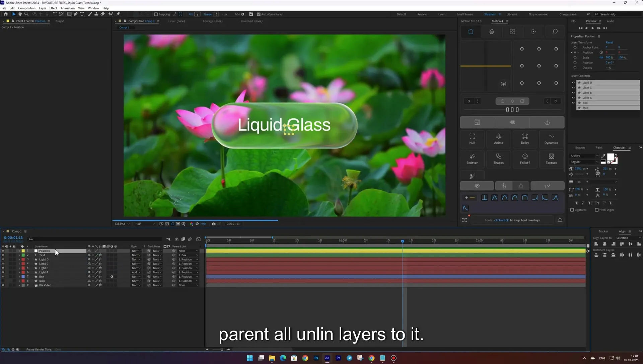Expand the Box layer in the timeline
Image resolution: width=643 pixels, height=364 pixels.
point(19,277)
